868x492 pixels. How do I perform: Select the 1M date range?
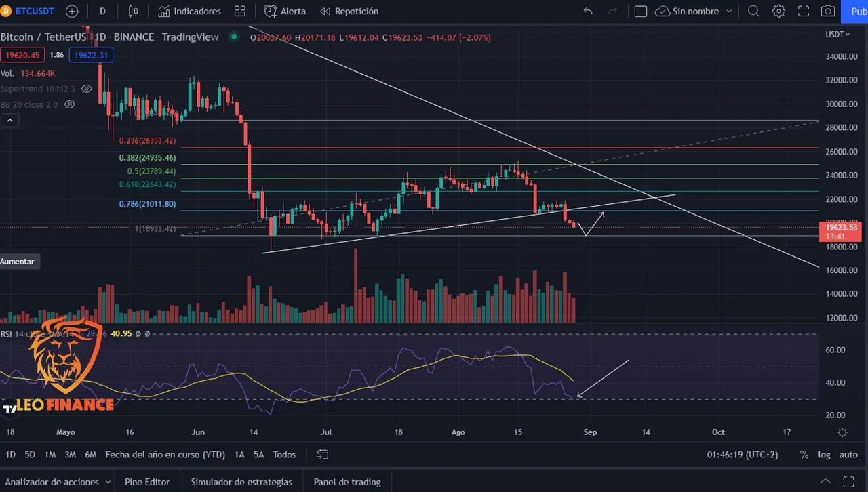point(50,455)
